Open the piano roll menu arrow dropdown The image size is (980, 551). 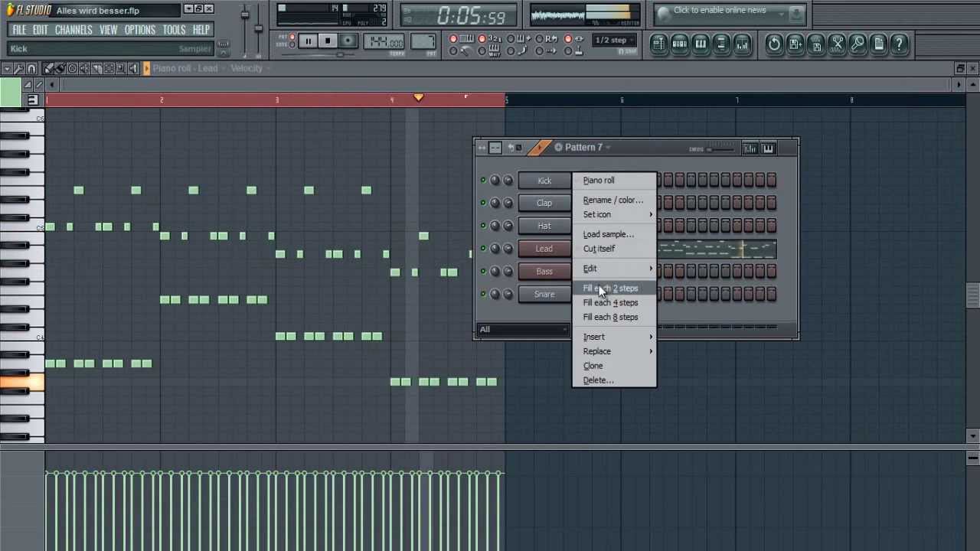pos(7,68)
